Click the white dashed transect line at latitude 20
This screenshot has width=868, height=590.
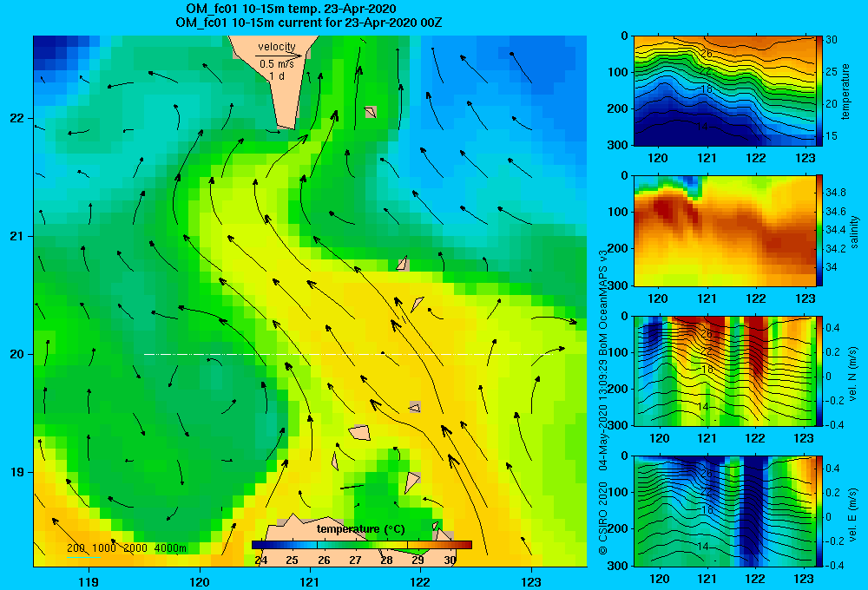(x=346, y=354)
